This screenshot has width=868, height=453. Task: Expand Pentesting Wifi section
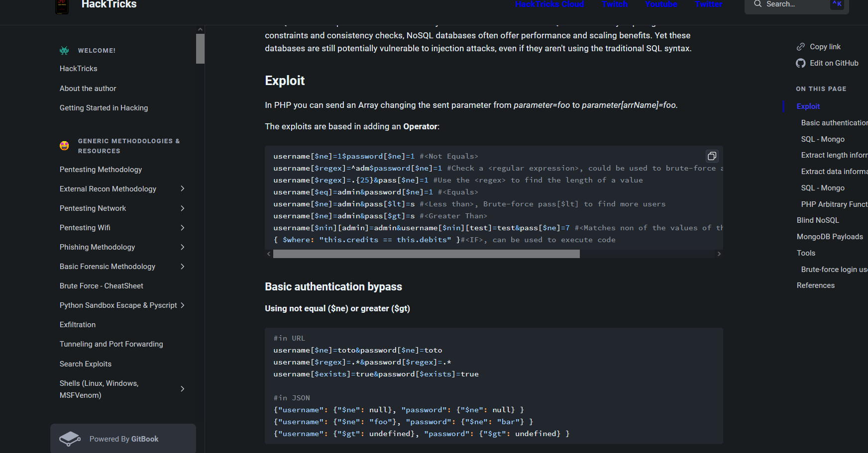click(183, 228)
